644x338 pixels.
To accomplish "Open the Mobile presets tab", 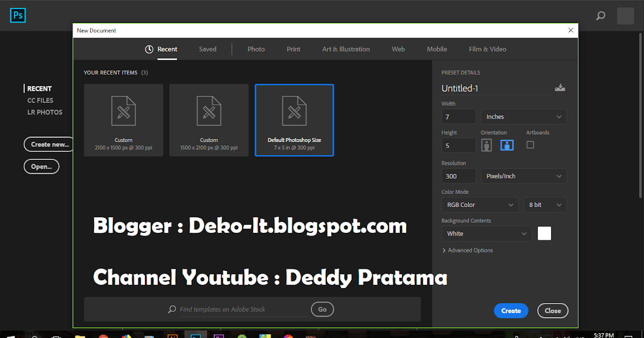I will pos(437,49).
